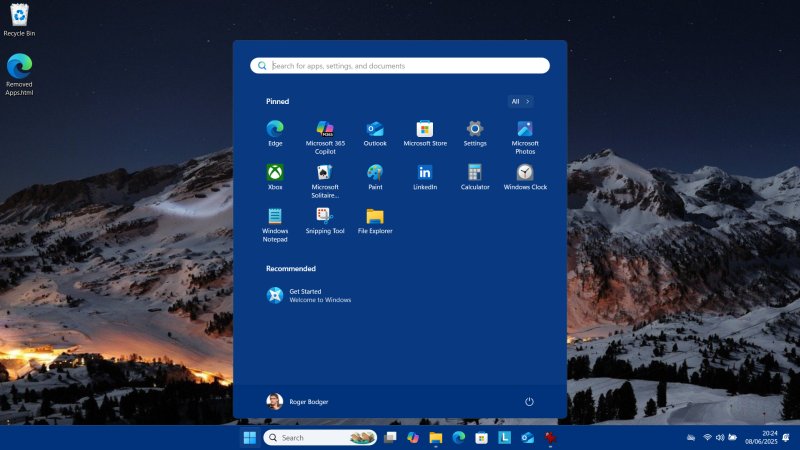Open LinkedIn pinned app

(425, 173)
